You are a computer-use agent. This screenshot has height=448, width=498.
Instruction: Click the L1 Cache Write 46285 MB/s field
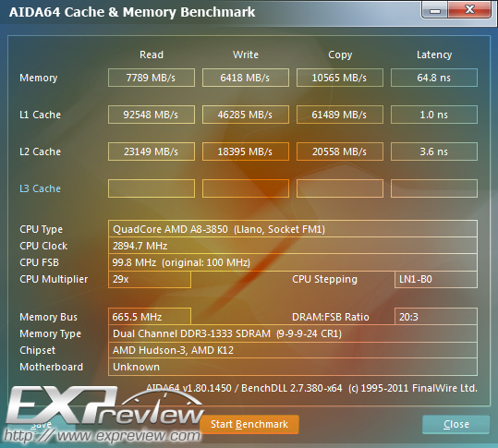[x=246, y=115]
